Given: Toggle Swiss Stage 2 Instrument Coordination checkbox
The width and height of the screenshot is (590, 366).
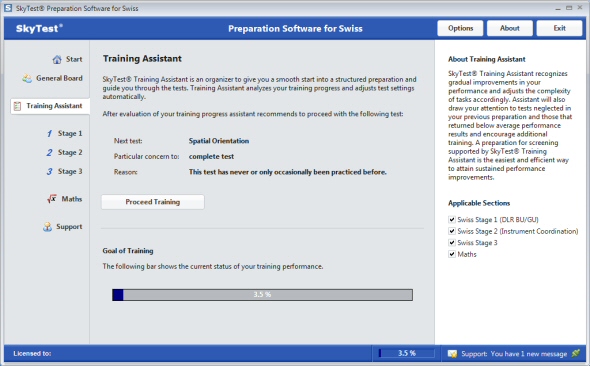Looking at the screenshot, I should 452,231.
